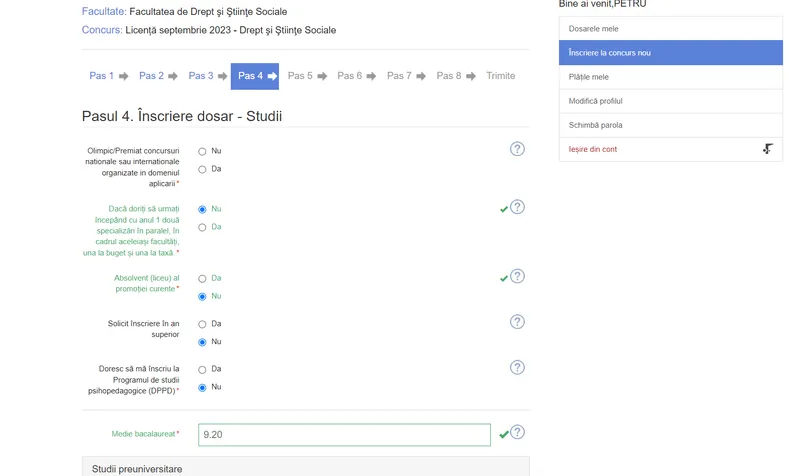Click the logout icon beside Ieșire din cont
Viewport: 800px width, 476px height.
[x=767, y=149]
